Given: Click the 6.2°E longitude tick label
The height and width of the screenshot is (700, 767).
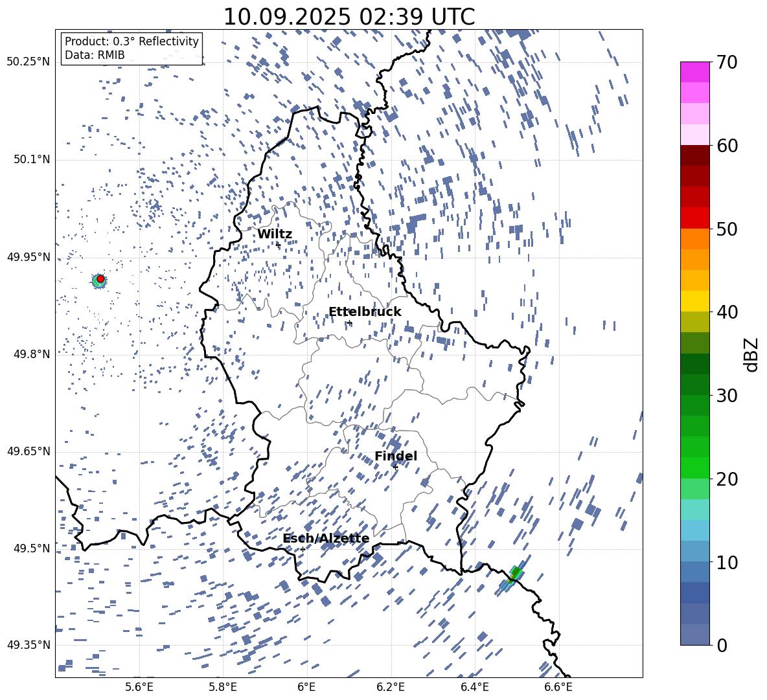Looking at the screenshot, I should pyautogui.click(x=391, y=687).
